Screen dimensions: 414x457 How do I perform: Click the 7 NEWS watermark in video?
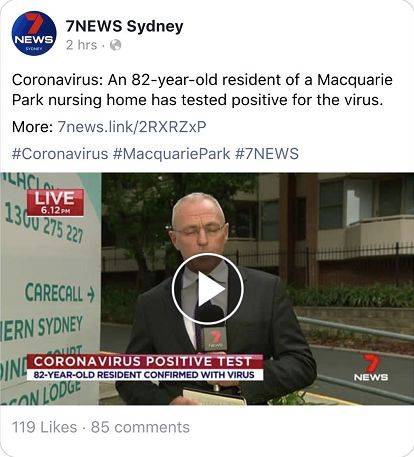click(x=371, y=367)
